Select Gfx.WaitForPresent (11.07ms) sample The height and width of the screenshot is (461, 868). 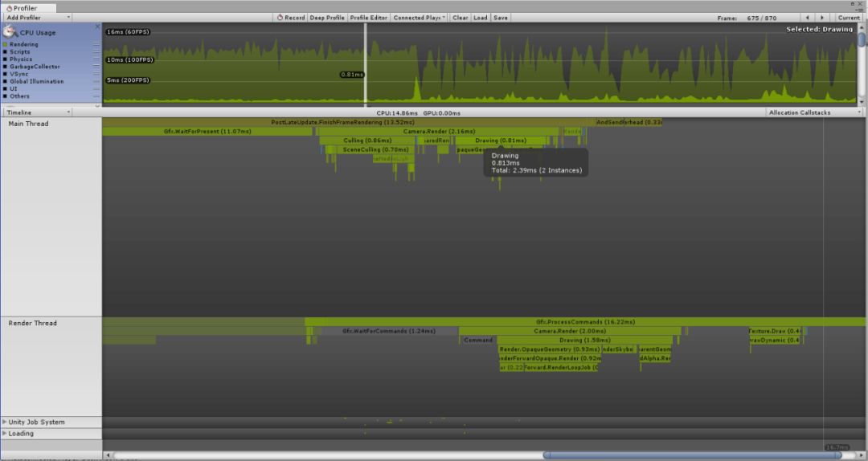207,132
